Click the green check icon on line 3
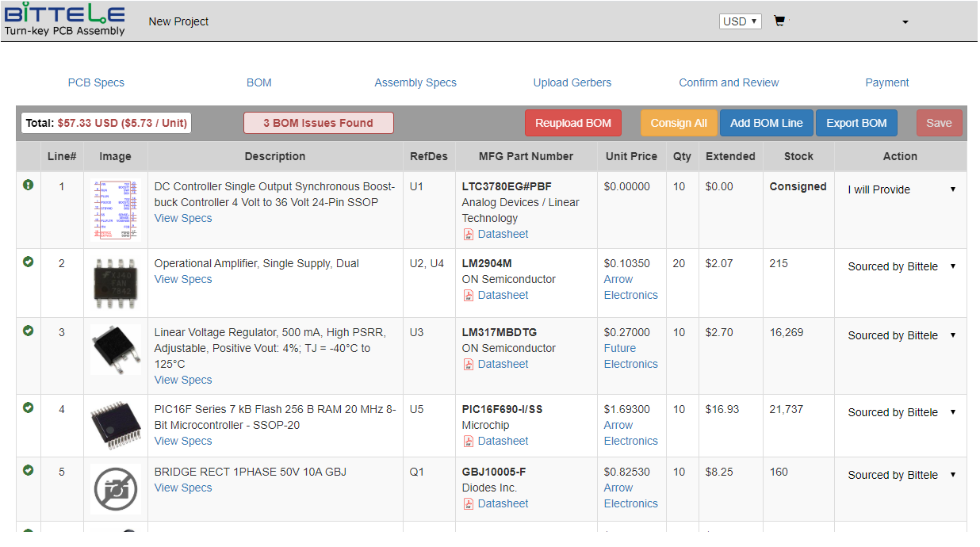980x547 pixels. point(29,331)
